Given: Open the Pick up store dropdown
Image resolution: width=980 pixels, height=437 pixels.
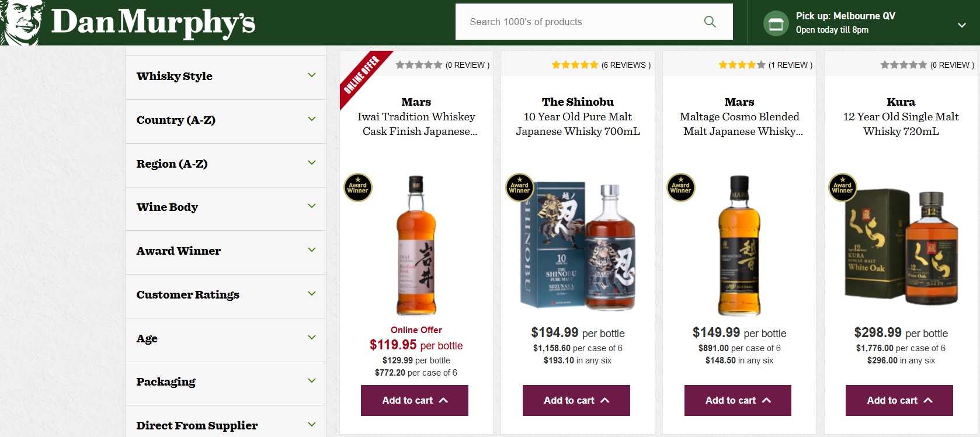Looking at the screenshot, I should click(961, 25).
